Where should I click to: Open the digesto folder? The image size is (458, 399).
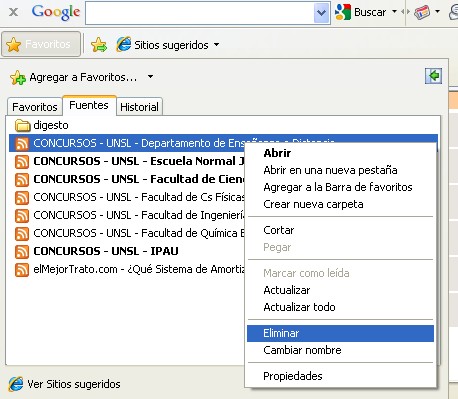click(42, 125)
